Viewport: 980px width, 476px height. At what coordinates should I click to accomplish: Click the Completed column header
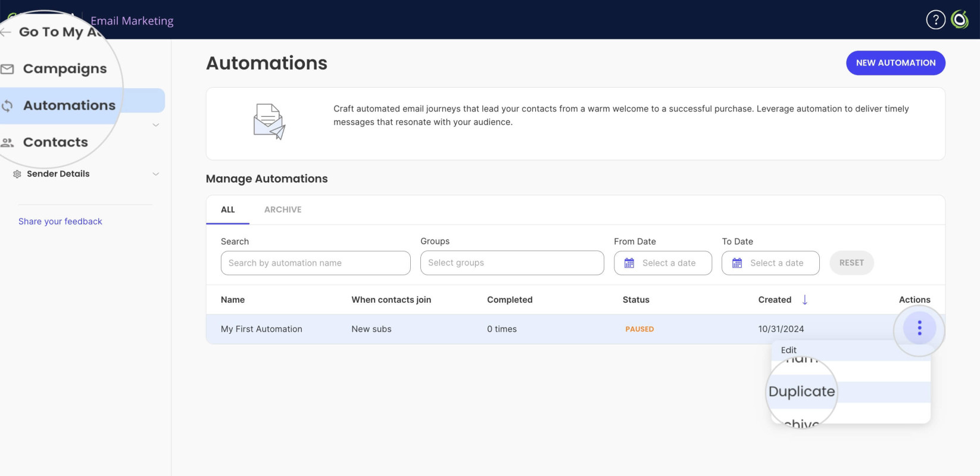510,300
